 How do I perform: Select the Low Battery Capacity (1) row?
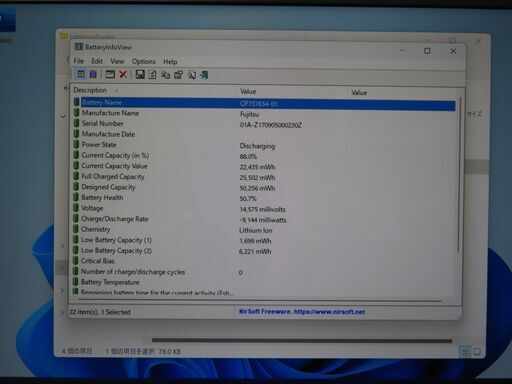[x=264, y=240]
